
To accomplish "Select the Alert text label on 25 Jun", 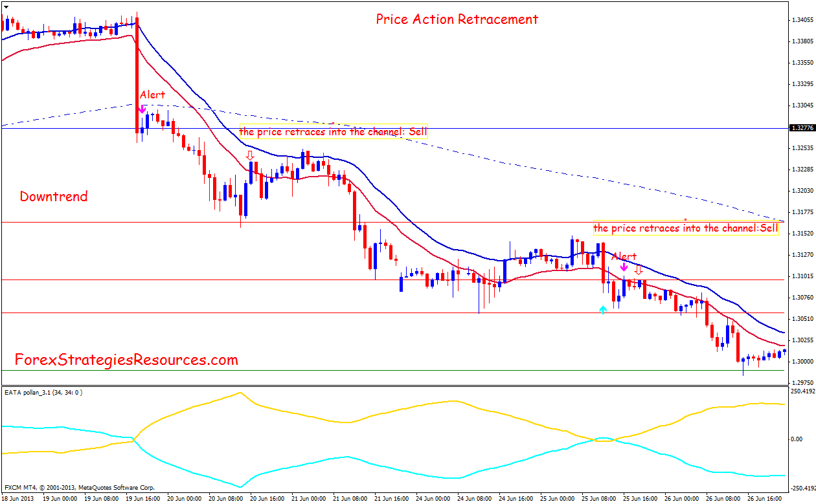I will pos(624,256).
